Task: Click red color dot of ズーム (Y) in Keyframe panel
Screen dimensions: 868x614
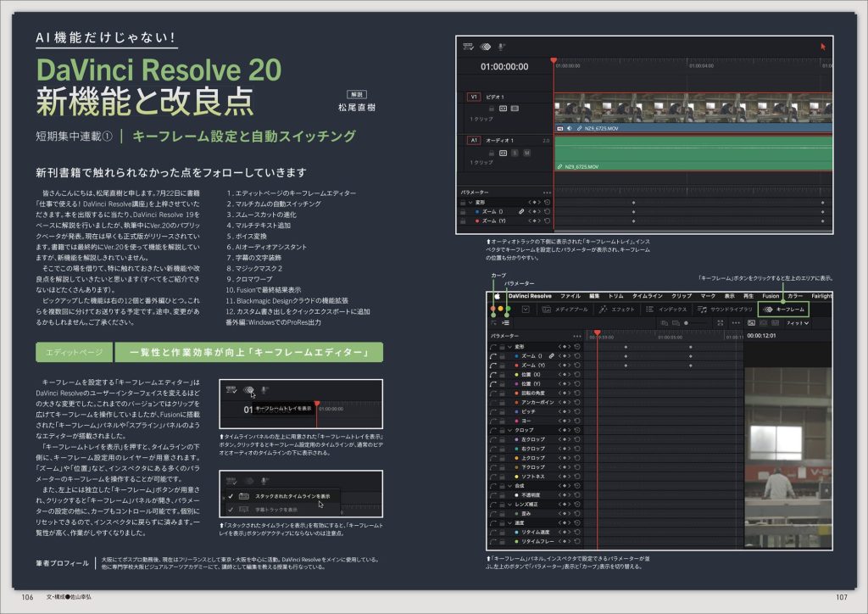Action: pyautogui.click(x=516, y=366)
